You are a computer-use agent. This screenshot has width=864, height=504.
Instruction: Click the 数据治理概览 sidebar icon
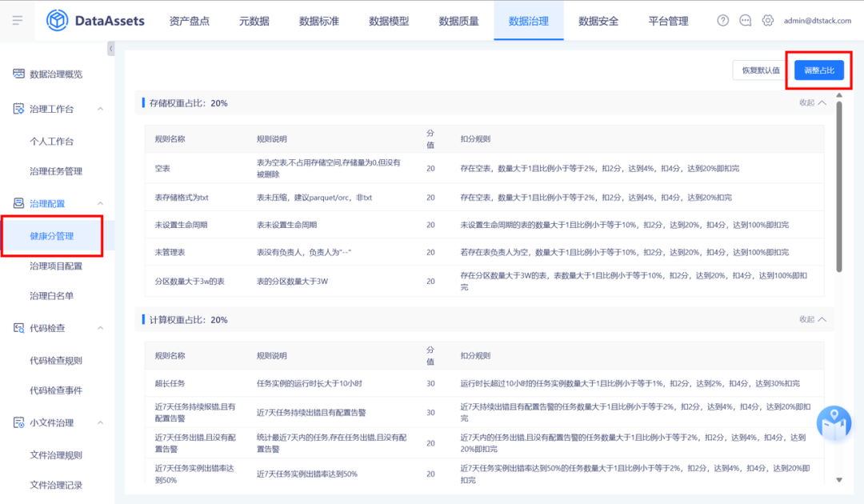pos(18,74)
